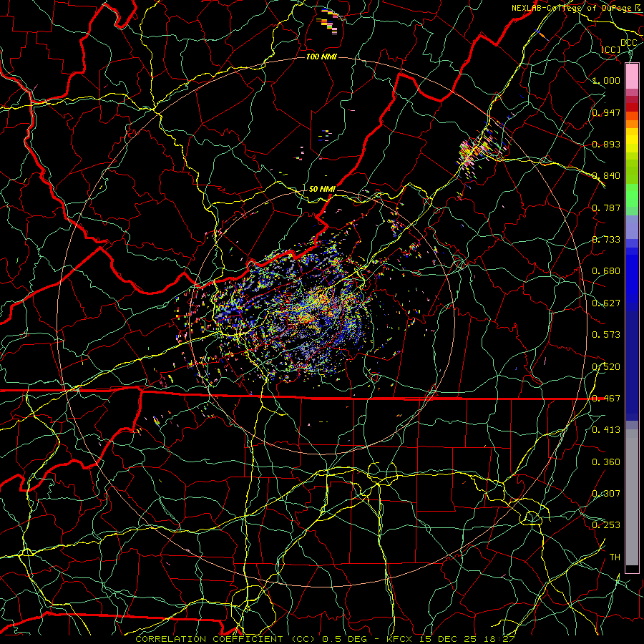Click the 0.573 legend value
Viewport: 644px width, 644px height.
606,335
